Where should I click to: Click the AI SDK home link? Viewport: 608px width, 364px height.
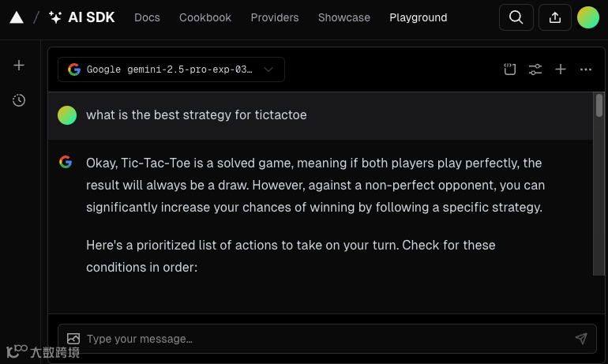[81, 17]
